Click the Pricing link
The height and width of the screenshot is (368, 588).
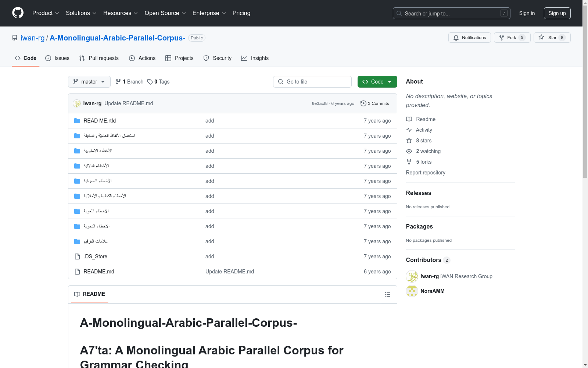[241, 13]
